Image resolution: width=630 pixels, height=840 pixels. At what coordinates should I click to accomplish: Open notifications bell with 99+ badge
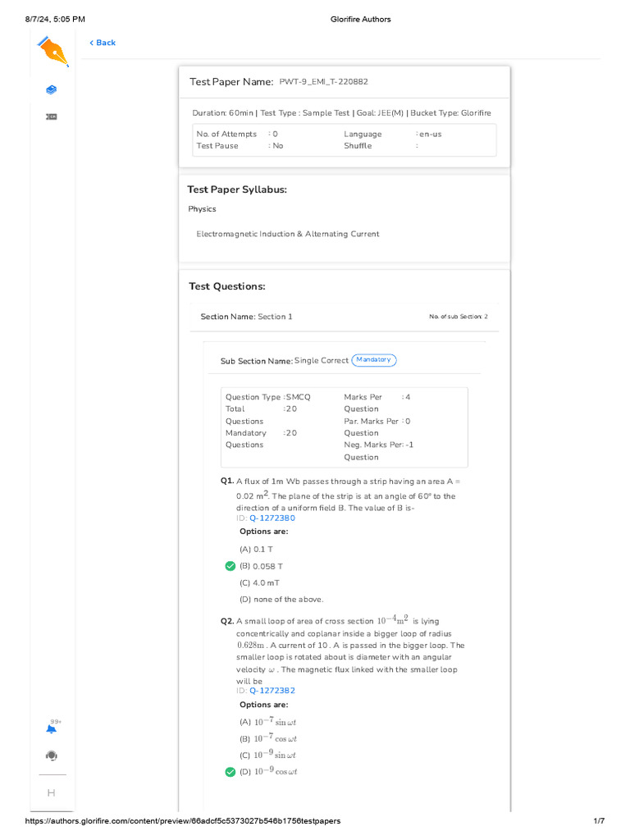[x=52, y=728]
